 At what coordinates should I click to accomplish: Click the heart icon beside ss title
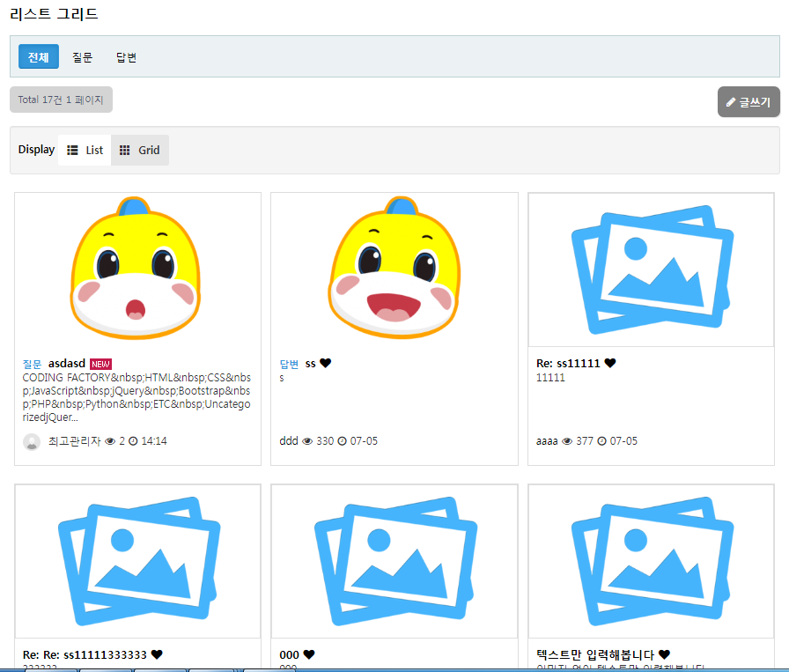coord(325,363)
